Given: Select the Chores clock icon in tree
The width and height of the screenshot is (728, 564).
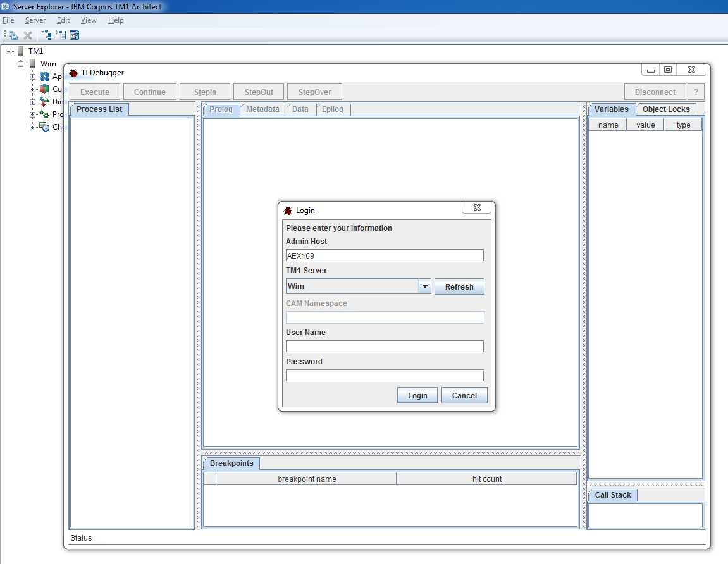Looking at the screenshot, I should (44, 127).
